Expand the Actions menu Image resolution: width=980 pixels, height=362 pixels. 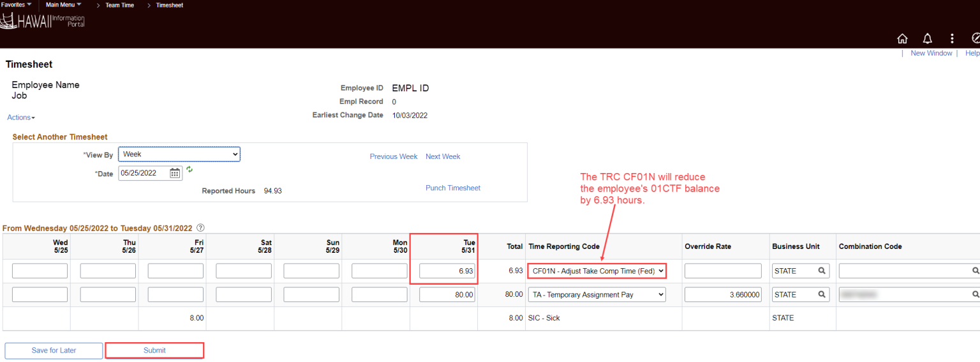click(21, 117)
